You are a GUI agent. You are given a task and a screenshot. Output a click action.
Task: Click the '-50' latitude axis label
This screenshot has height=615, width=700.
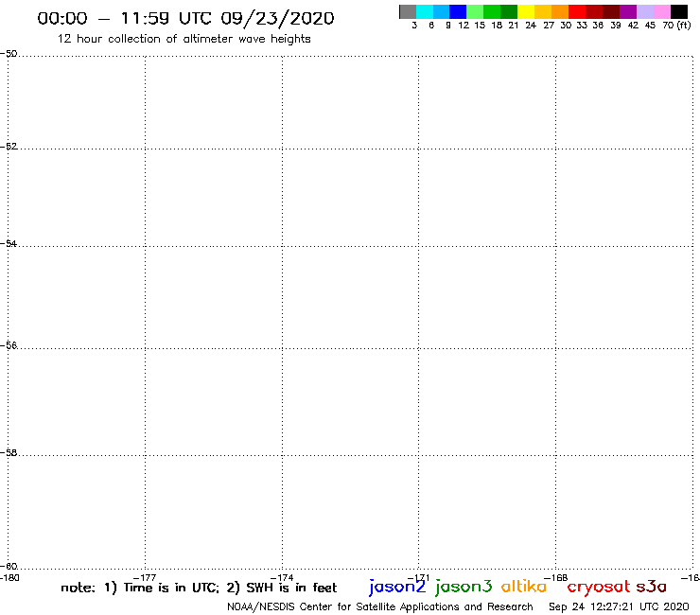[x=9, y=54]
